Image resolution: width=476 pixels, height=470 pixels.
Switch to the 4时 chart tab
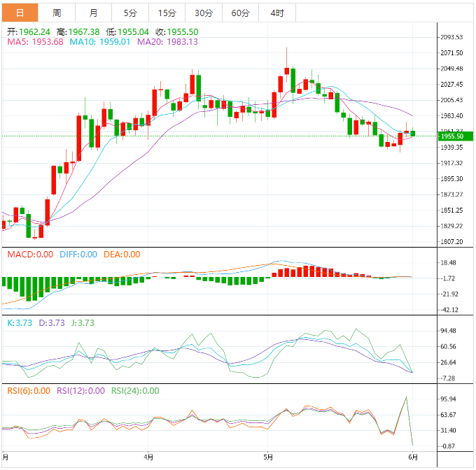point(276,13)
